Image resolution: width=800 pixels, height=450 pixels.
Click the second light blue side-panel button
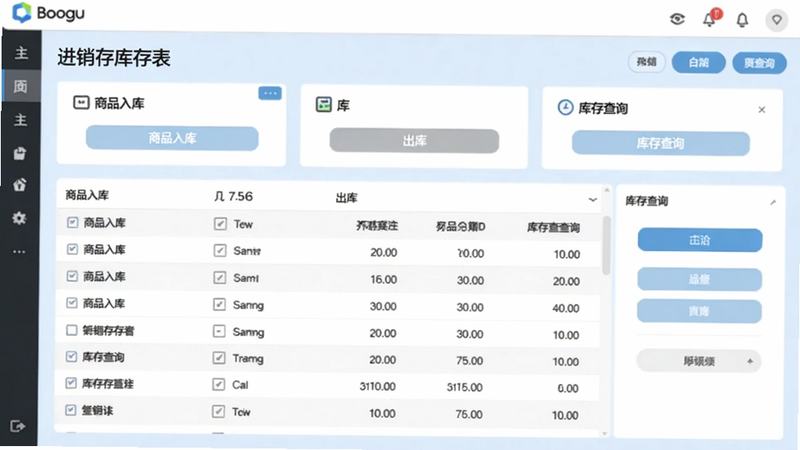pyautogui.click(x=699, y=279)
